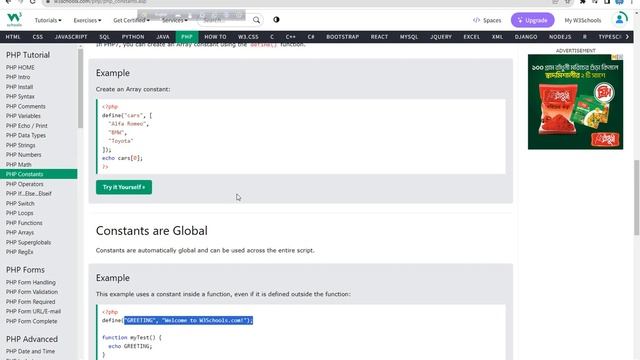Select W3.CSS in the topic bar
This screenshot has height=360, width=640.
click(x=248, y=37)
